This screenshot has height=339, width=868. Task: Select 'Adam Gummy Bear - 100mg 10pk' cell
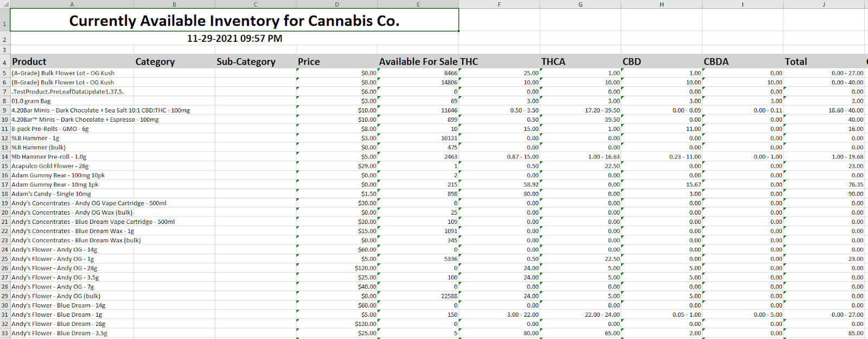[x=72, y=175]
